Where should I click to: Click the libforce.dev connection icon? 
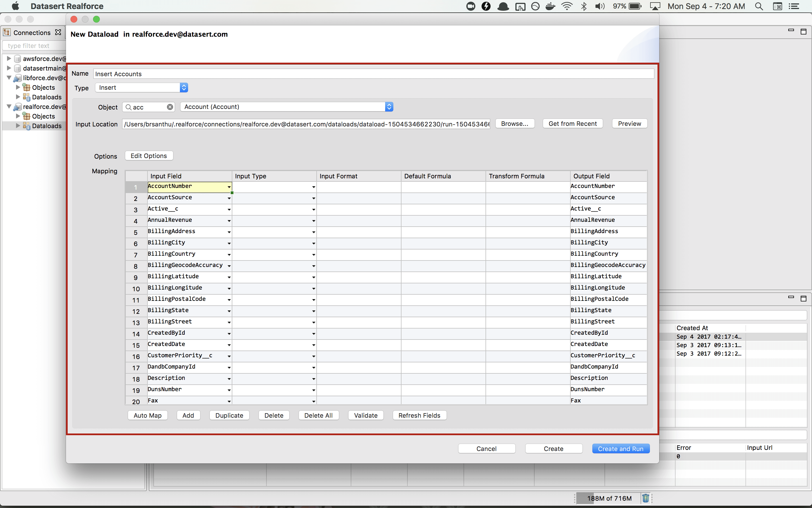[17, 78]
